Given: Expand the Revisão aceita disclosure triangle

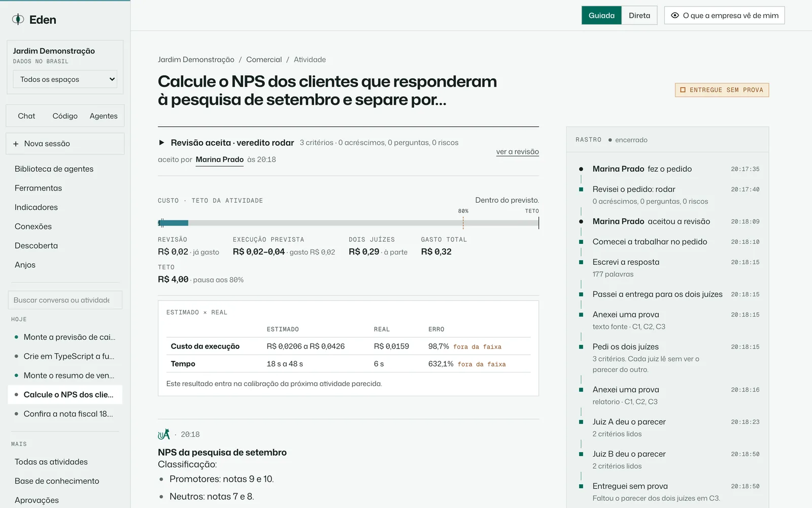Looking at the screenshot, I should 161,143.
